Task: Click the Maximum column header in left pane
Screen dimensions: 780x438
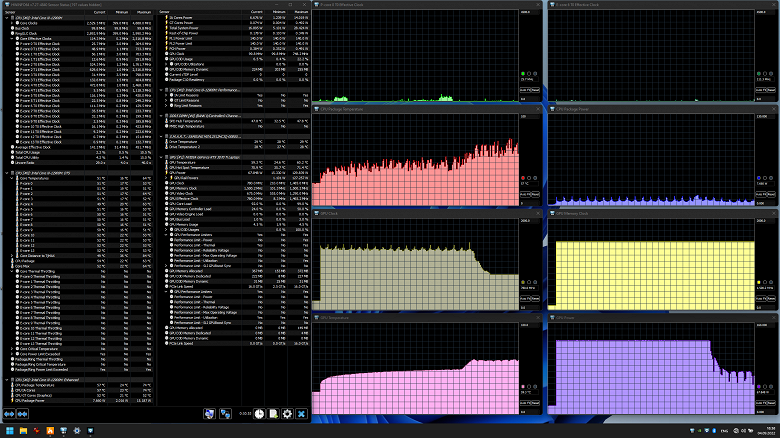Action: click(x=144, y=12)
